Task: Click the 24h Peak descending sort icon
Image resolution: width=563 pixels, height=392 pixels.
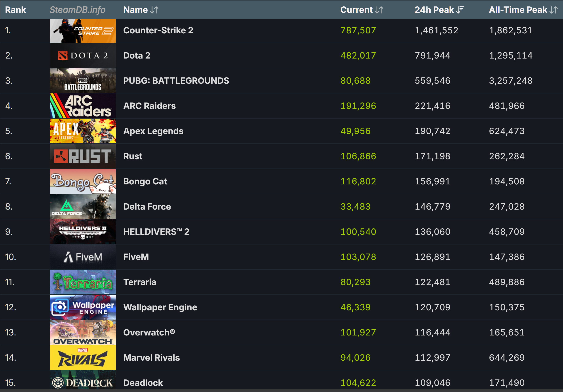Action: pyautogui.click(x=460, y=10)
